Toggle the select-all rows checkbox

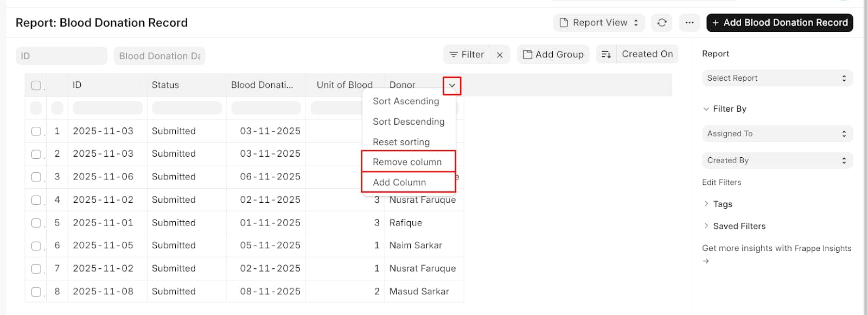[x=36, y=85]
